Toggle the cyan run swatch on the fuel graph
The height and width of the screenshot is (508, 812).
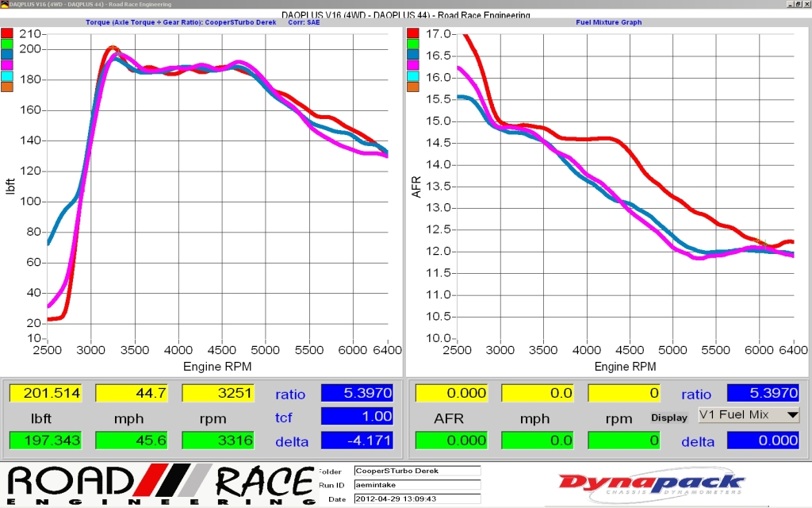point(413,76)
